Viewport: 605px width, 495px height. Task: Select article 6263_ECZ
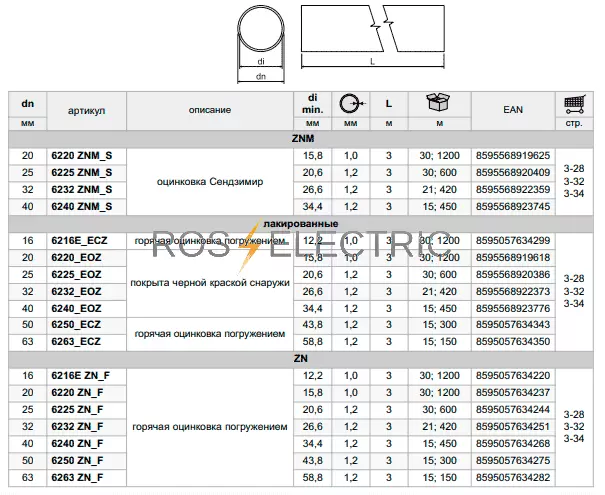click(x=76, y=342)
